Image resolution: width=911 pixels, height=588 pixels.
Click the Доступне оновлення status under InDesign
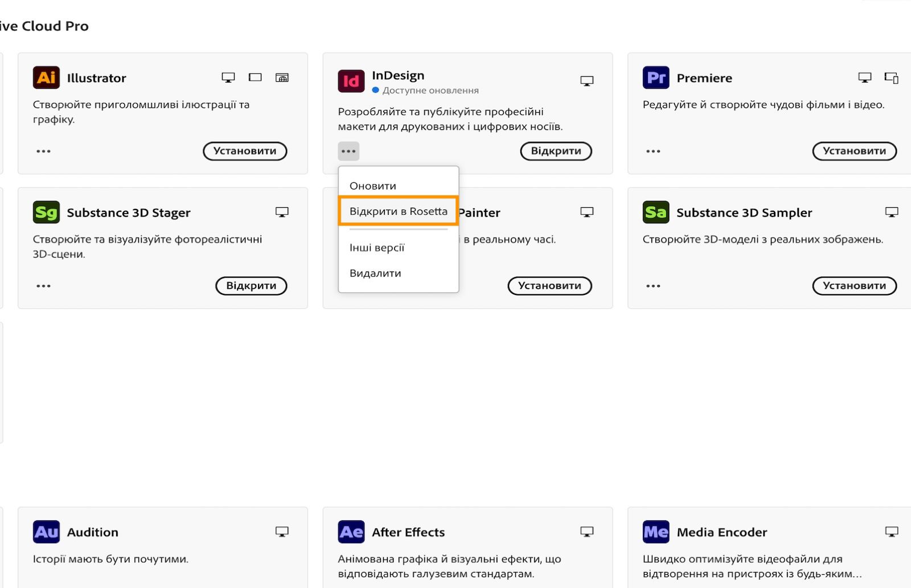pos(425,91)
